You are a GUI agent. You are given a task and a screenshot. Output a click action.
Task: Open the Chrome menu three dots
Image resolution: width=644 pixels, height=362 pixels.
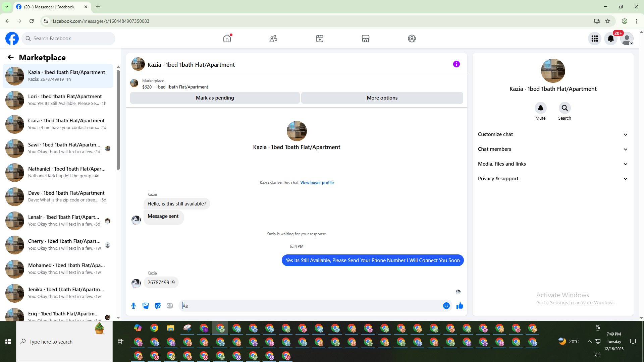637,21
